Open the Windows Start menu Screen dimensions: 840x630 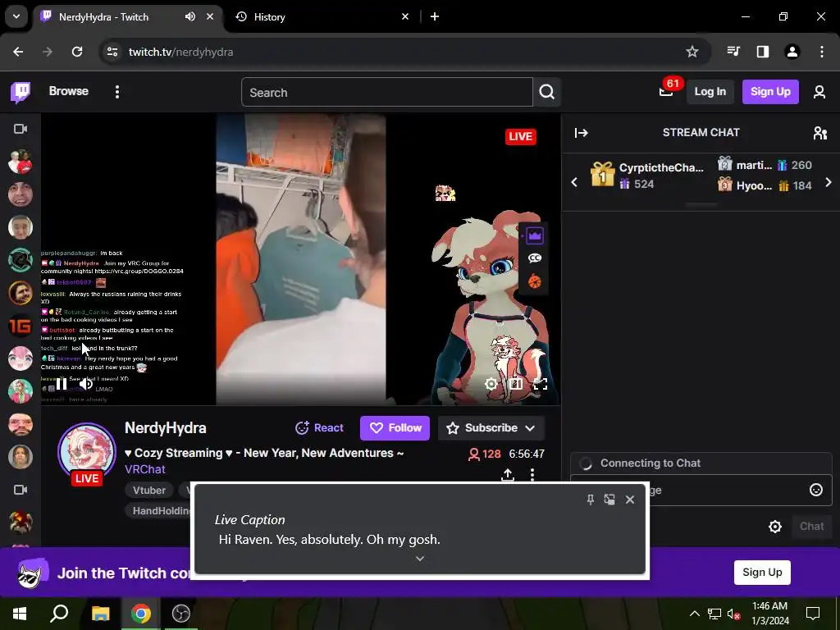(x=20, y=614)
